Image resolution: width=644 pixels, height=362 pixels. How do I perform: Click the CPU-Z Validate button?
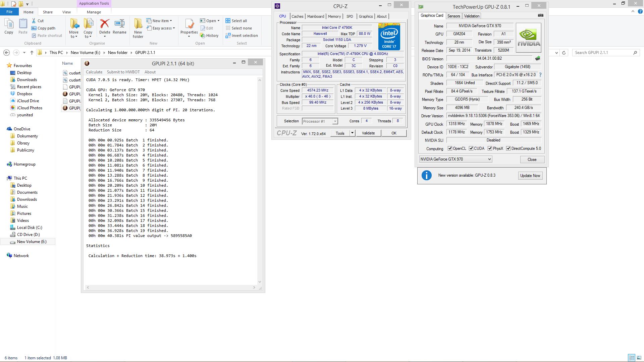point(368,133)
